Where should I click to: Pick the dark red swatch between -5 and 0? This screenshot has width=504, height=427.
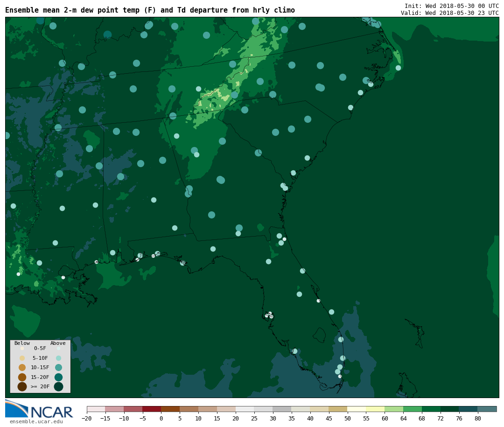pos(152,409)
